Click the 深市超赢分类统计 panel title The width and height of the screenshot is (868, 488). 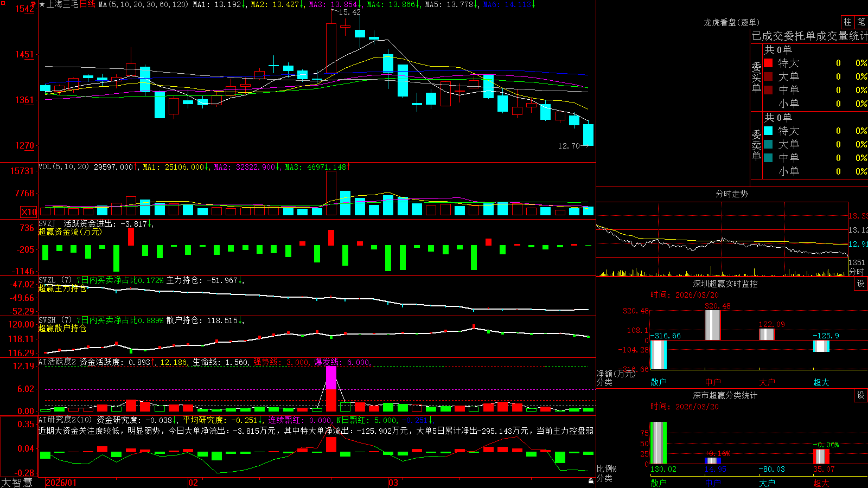725,395
